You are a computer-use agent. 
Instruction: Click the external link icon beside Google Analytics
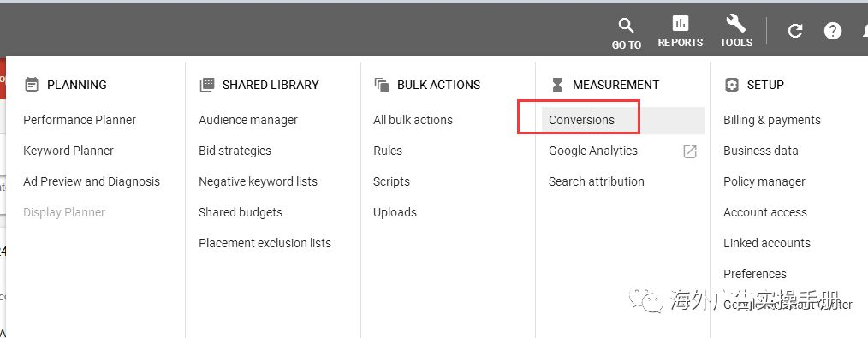point(690,151)
